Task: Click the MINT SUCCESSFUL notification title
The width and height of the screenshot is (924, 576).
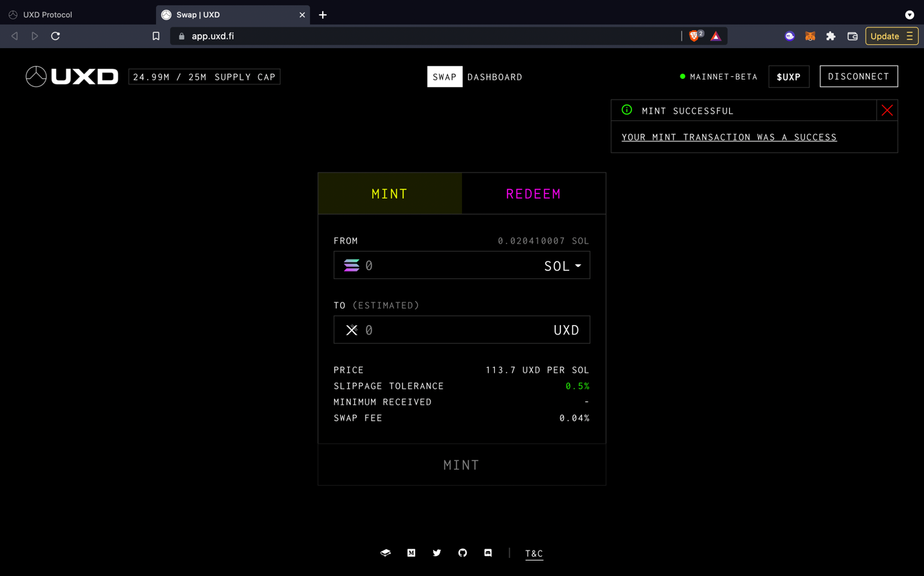Action: click(688, 111)
